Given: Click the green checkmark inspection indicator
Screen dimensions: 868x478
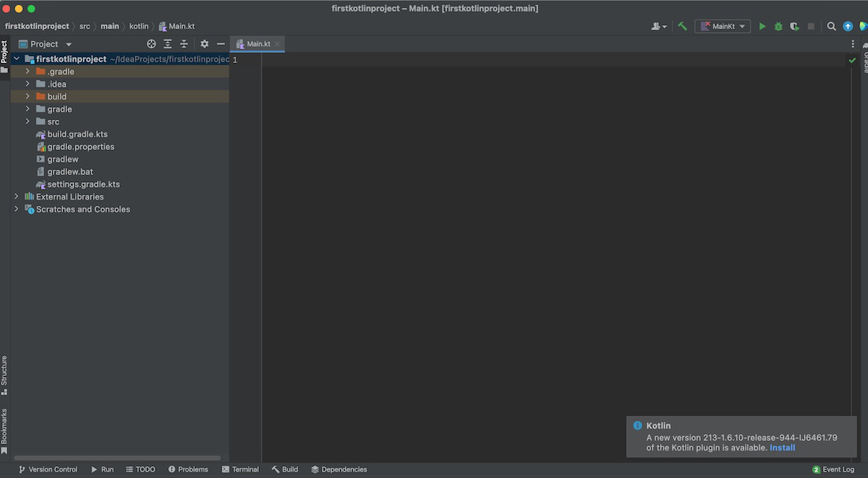Looking at the screenshot, I should (852, 60).
